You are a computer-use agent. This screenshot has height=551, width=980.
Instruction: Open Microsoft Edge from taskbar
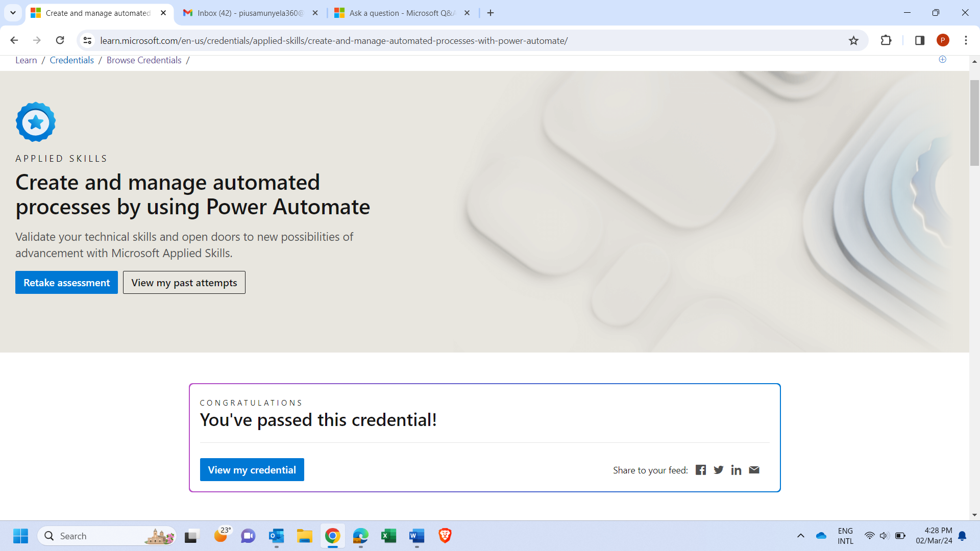361,536
